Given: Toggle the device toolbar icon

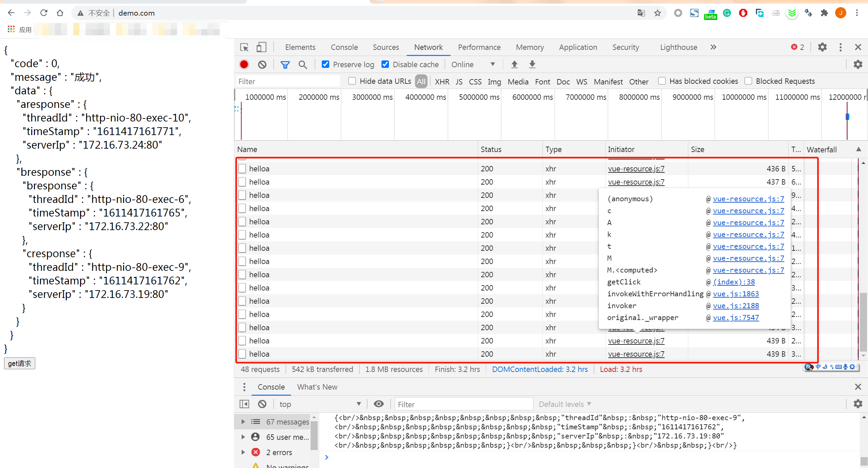Looking at the screenshot, I should tap(261, 47).
